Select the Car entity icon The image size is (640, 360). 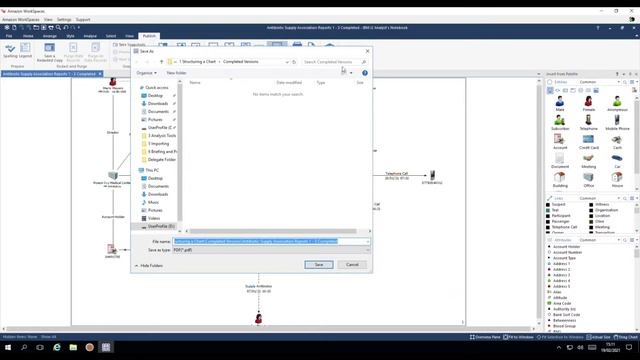[617, 160]
